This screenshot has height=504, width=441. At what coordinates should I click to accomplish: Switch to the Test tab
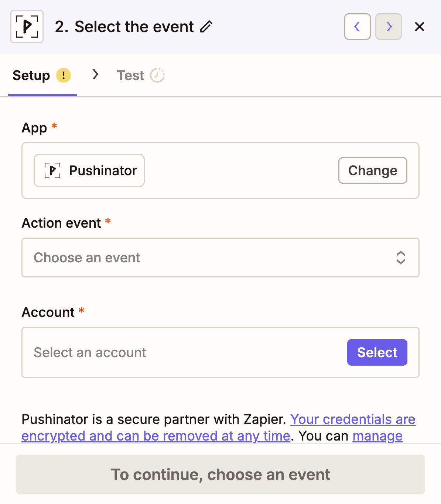130,75
